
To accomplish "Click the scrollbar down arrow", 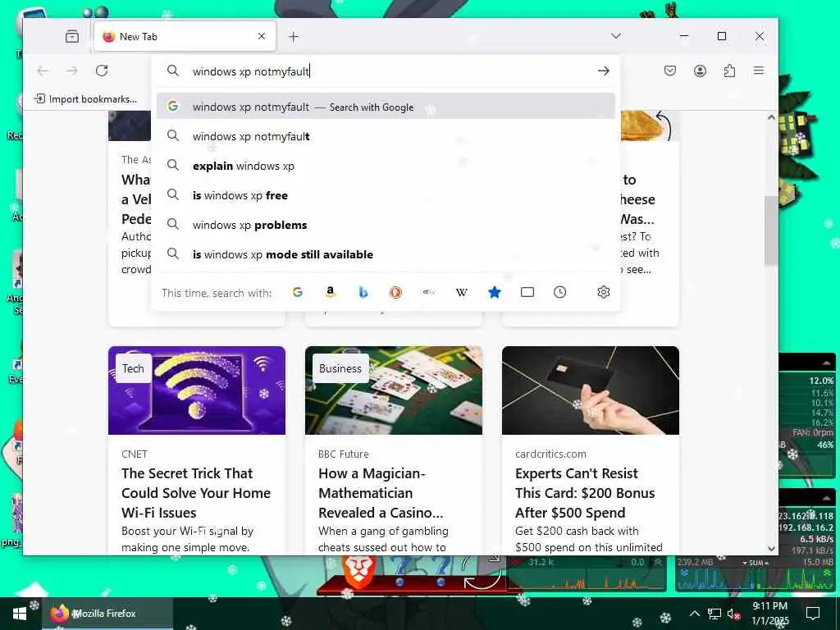I will 771,549.
